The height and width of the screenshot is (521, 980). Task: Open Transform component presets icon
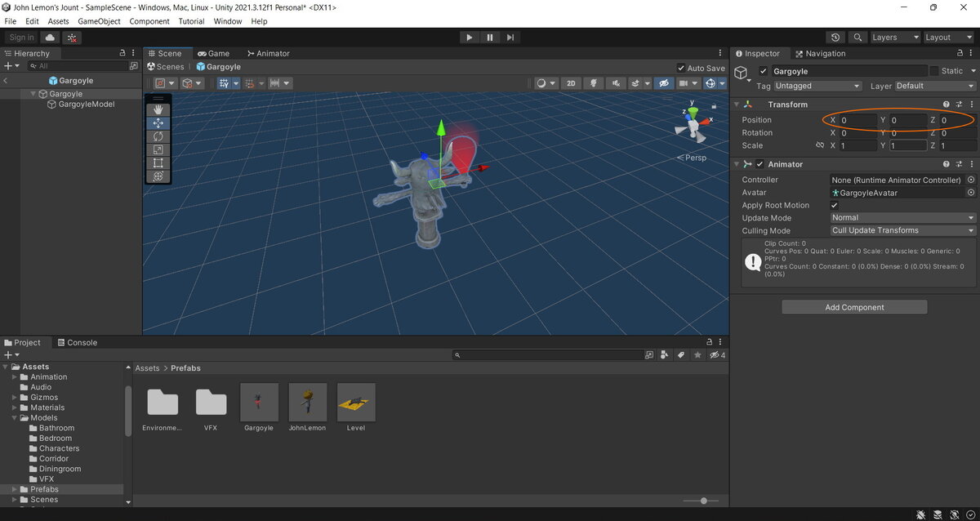coord(959,105)
